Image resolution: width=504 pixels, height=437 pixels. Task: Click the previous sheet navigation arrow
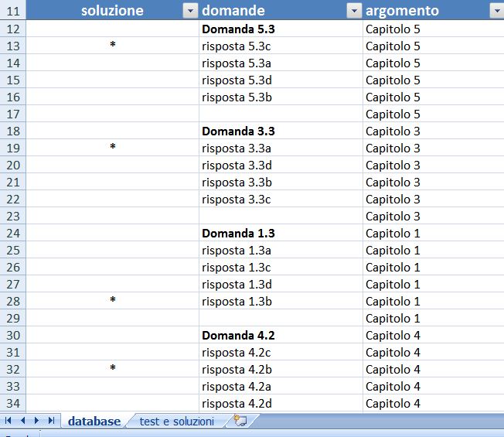pyautogui.click(x=23, y=421)
